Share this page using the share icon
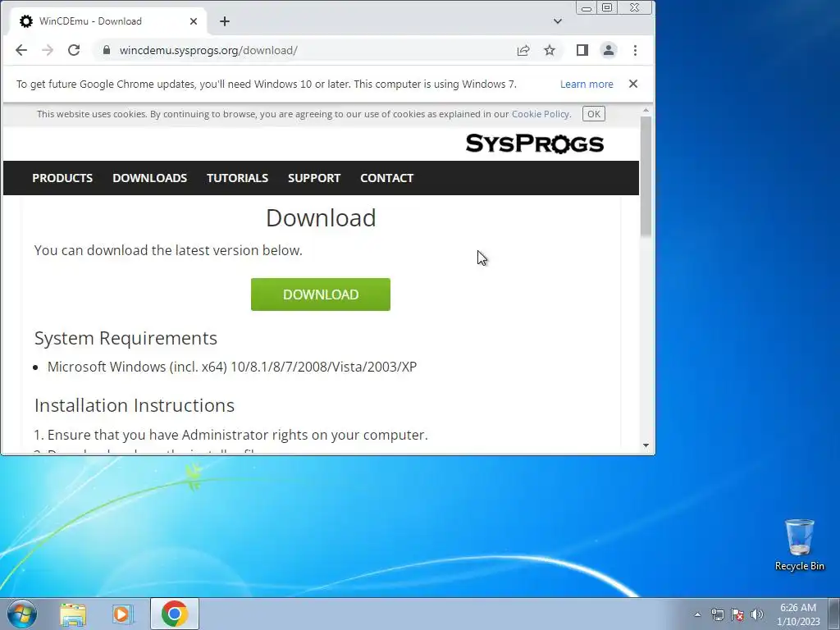Image resolution: width=840 pixels, height=630 pixels. click(x=523, y=50)
